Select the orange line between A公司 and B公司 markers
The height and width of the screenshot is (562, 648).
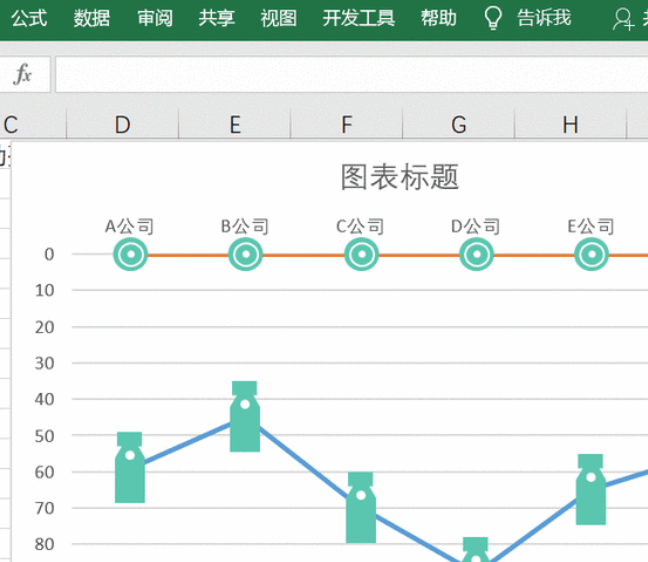188,255
